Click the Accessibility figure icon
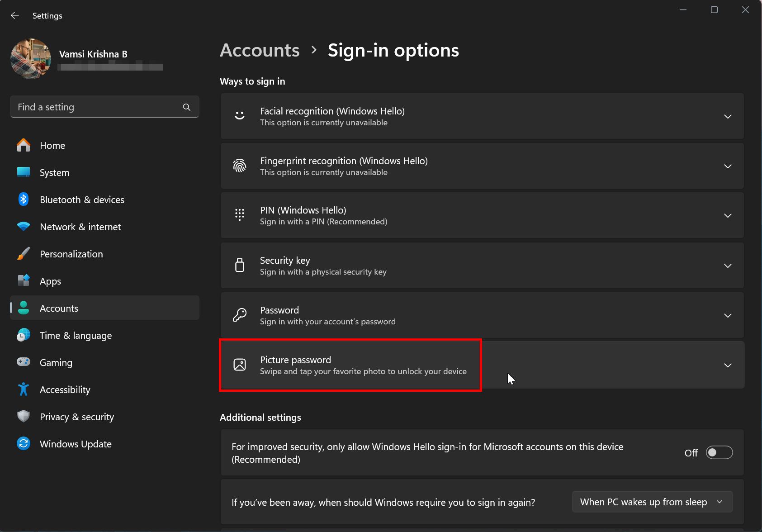Viewport: 762px width, 532px height. (24, 389)
